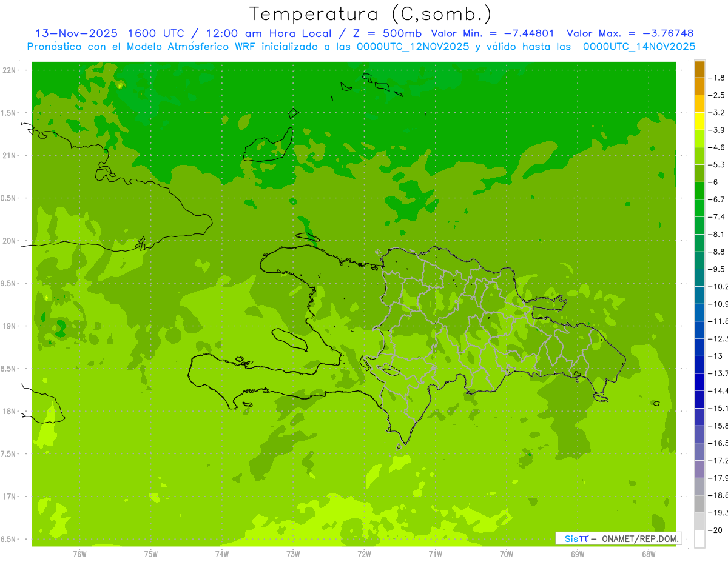Click the '-7.4' legend value

click(717, 217)
